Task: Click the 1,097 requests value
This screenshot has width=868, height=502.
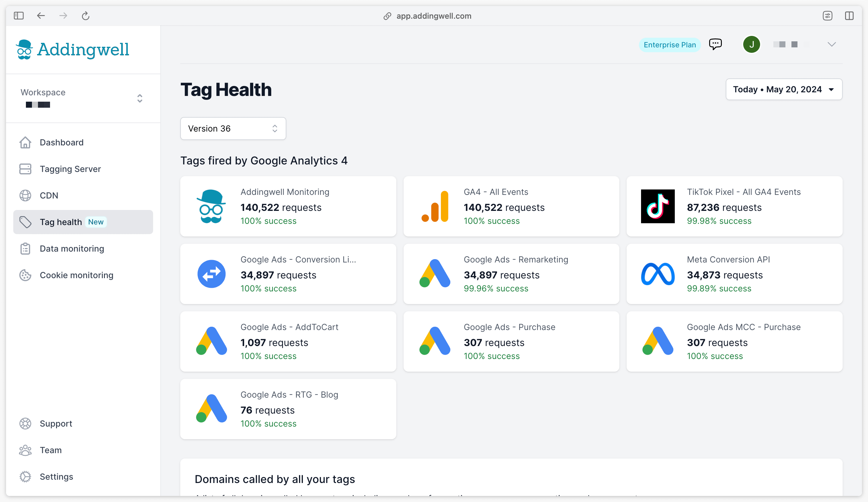Action: tap(274, 343)
